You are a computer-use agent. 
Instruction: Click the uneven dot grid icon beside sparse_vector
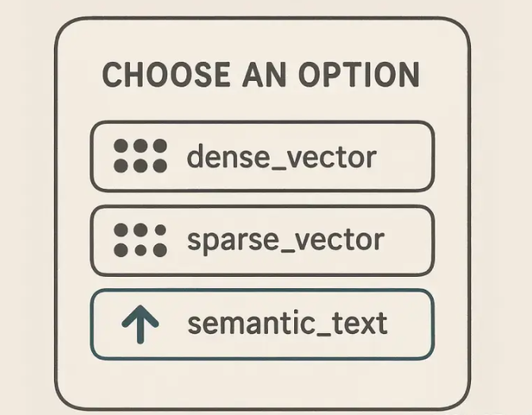coord(140,240)
